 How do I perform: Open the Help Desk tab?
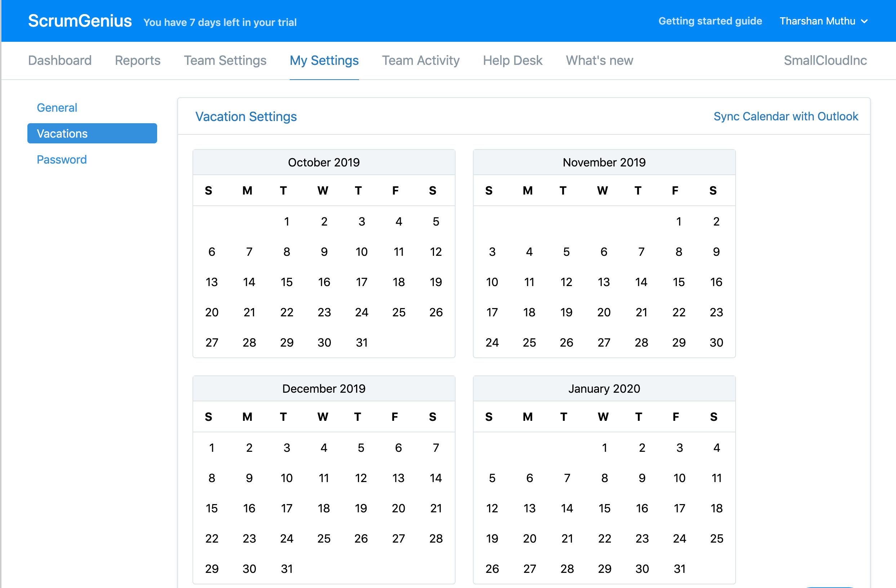(x=513, y=60)
